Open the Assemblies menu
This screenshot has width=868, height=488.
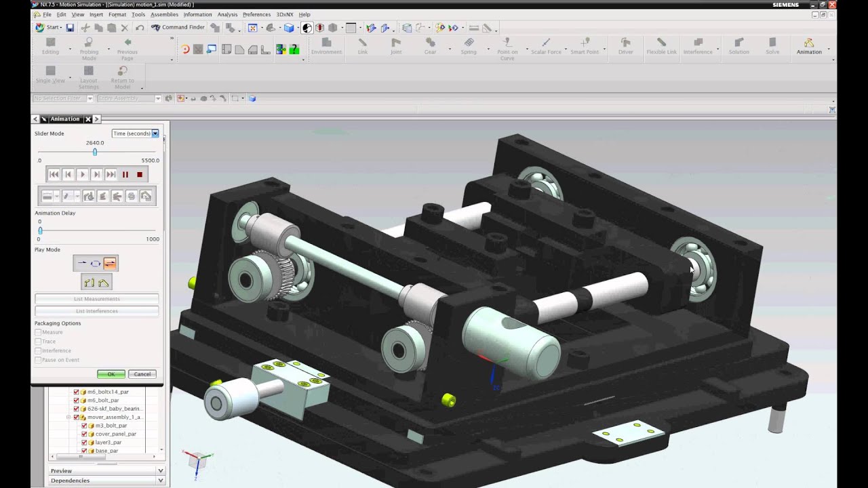(164, 14)
